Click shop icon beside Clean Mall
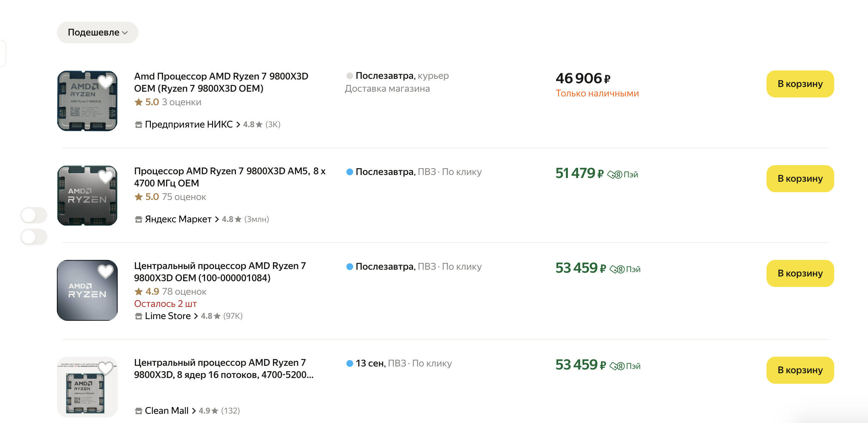 pyautogui.click(x=138, y=411)
